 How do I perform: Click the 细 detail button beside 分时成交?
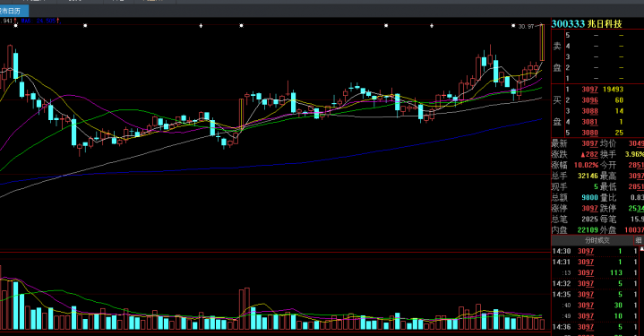coord(639,240)
